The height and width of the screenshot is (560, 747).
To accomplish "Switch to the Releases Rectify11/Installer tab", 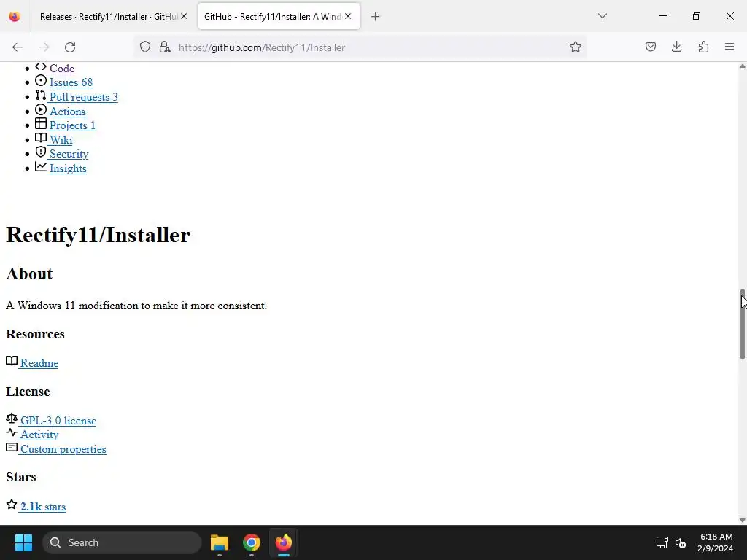I will pyautogui.click(x=108, y=17).
